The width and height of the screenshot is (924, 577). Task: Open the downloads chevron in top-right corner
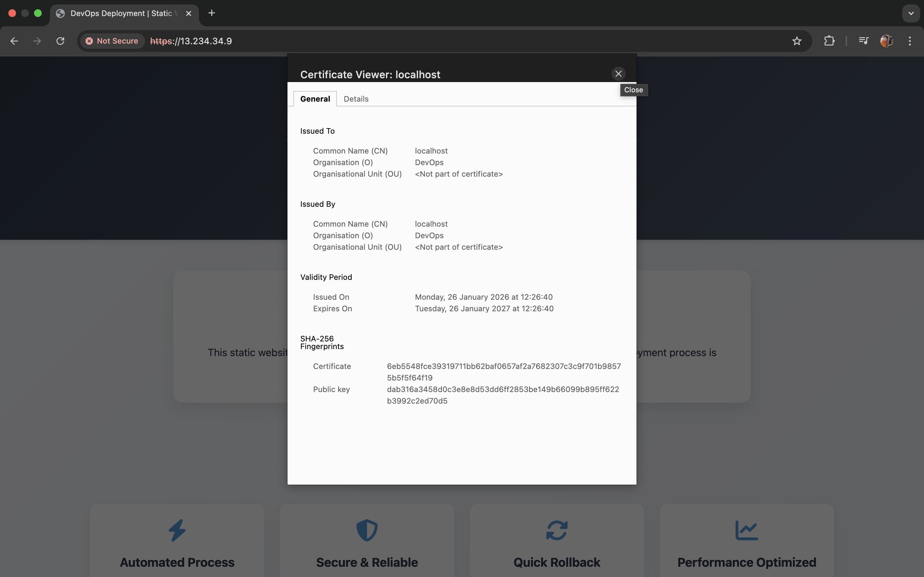pos(911,13)
